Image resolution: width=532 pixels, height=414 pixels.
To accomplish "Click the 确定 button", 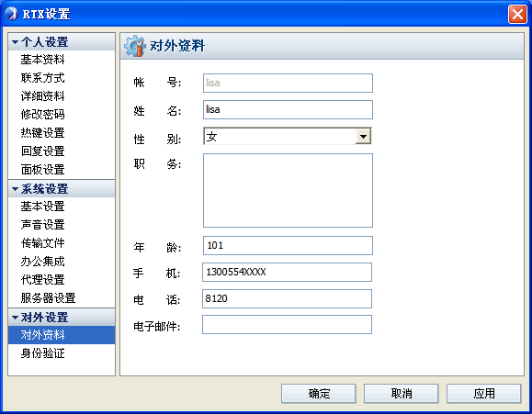I will click(x=318, y=394).
